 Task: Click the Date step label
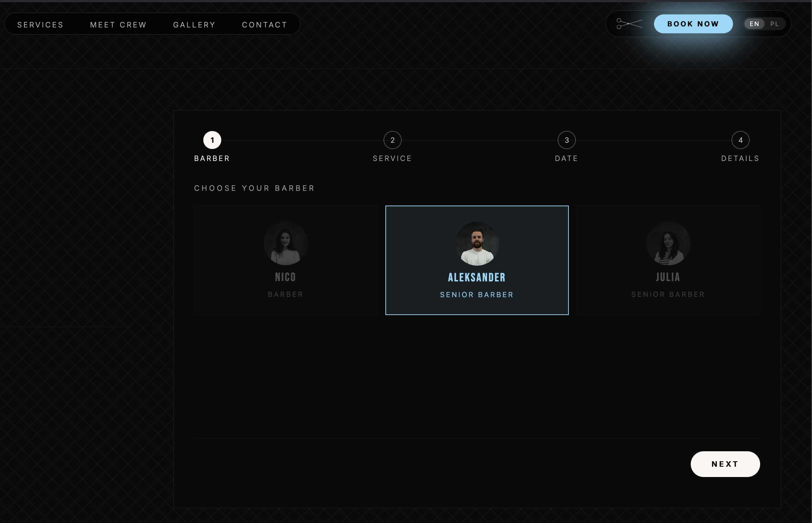[567, 158]
